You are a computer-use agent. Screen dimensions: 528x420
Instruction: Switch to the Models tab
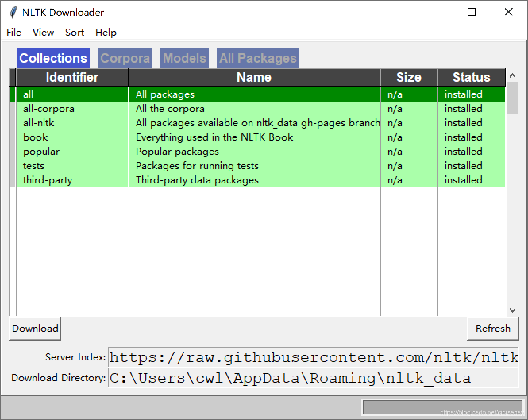coord(185,58)
